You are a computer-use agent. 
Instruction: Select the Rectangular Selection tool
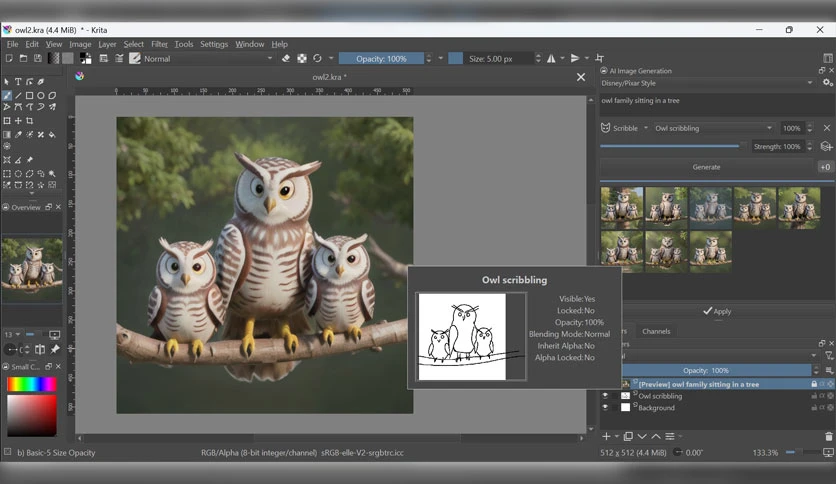[7, 174]
